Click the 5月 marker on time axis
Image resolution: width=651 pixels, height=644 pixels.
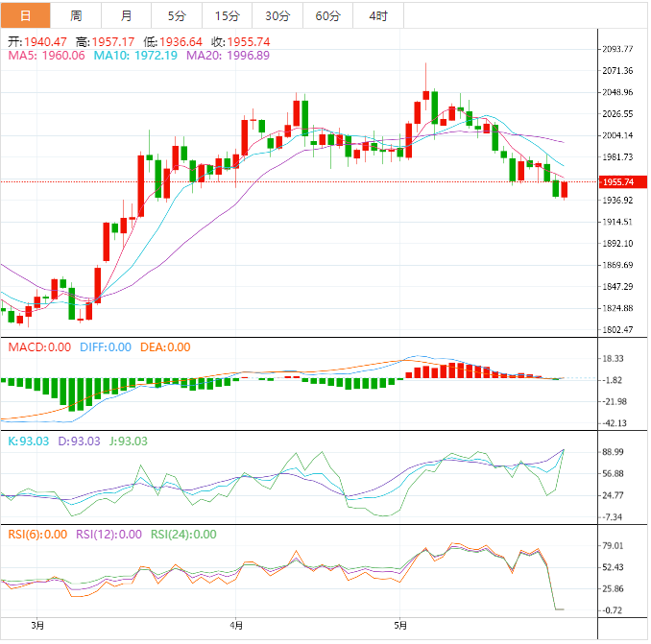(x=401, y=627)
